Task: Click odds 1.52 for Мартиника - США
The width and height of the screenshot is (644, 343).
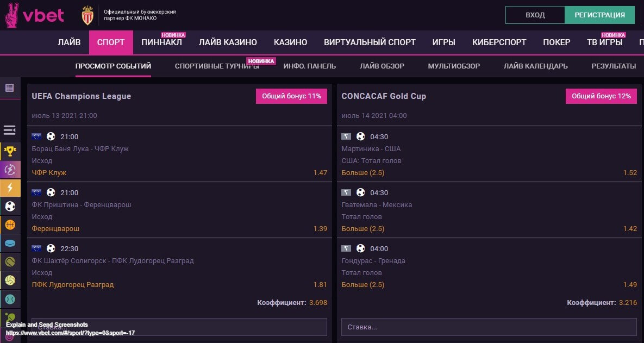Action: tap(630, 172)
